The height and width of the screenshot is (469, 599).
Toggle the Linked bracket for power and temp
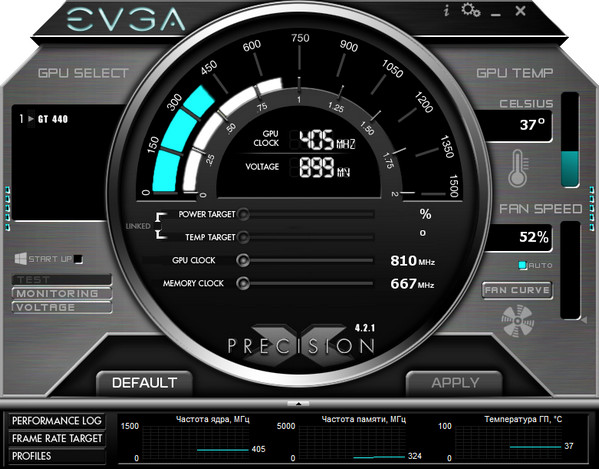pos(160,226)
